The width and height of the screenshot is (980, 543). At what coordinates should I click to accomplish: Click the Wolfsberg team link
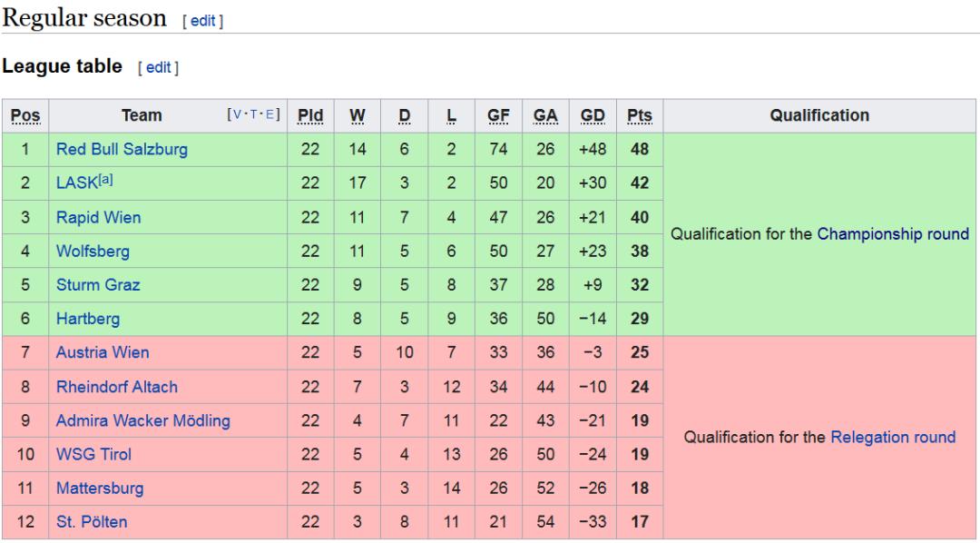pyautogui.click(x=93, y=252)
